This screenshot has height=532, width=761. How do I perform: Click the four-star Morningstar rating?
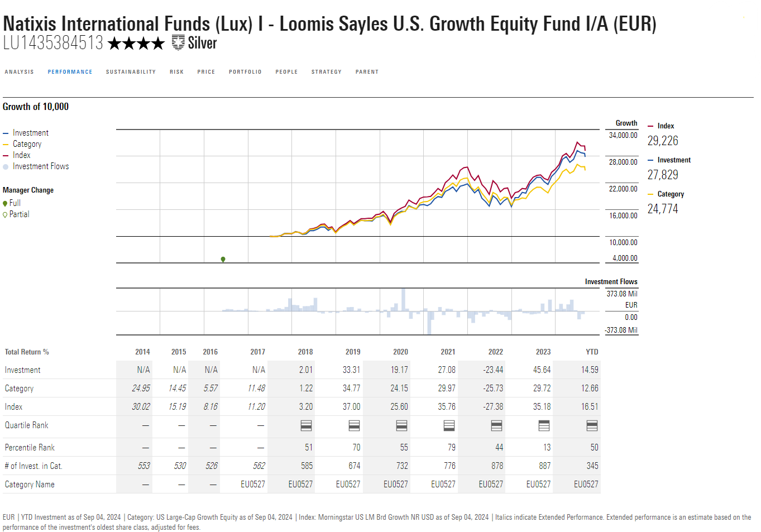[136, 43]
